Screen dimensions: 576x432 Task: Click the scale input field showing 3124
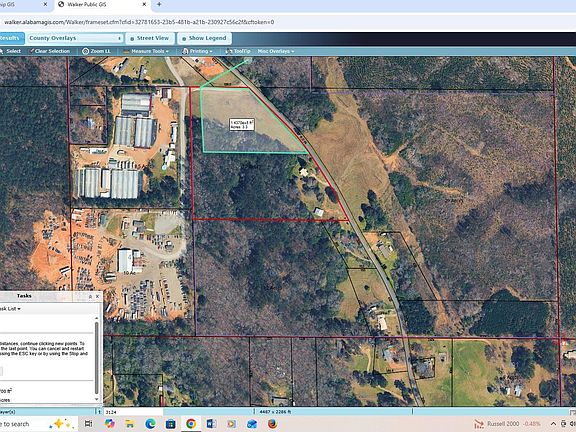pos(134,412)
